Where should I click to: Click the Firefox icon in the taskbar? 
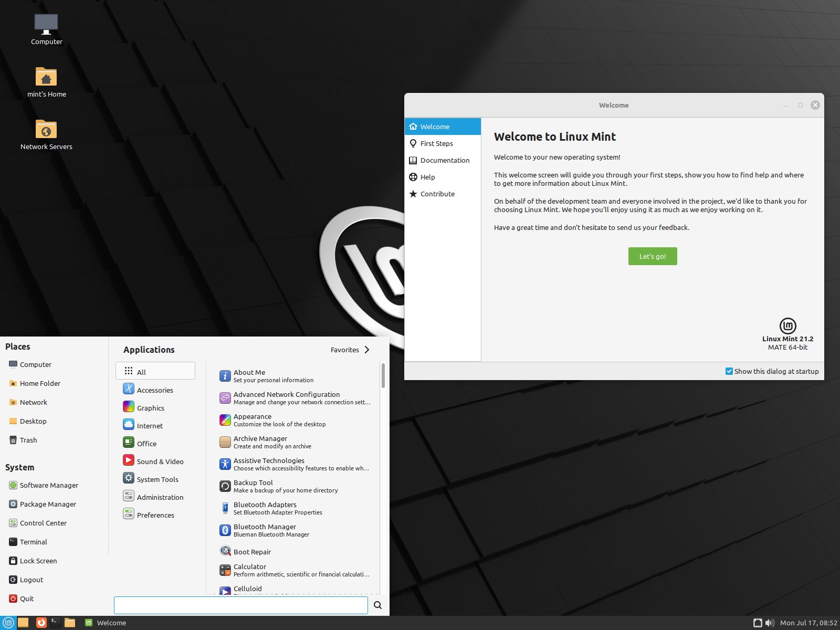tap(41, 623)
